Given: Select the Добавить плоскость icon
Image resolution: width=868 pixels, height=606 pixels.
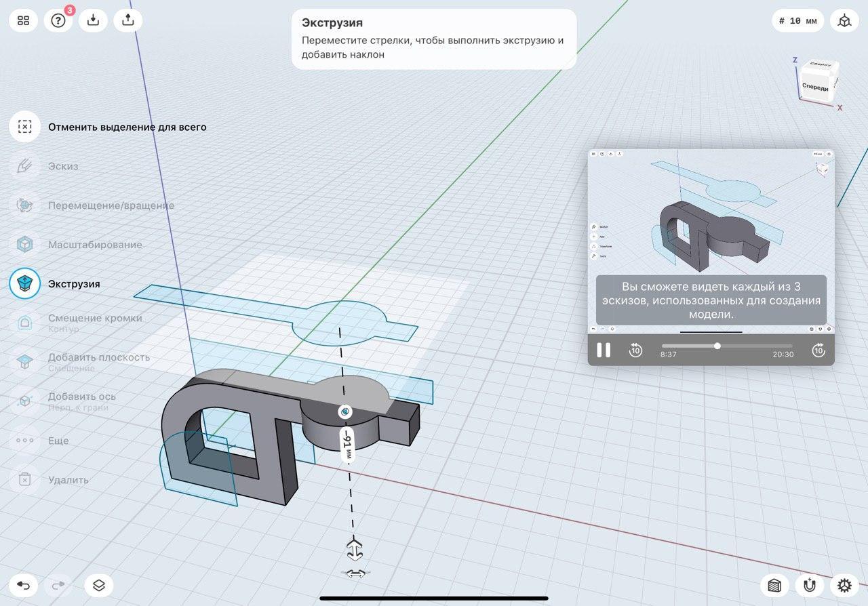Looking at the screenshot, I should click(x=25, y=362).
